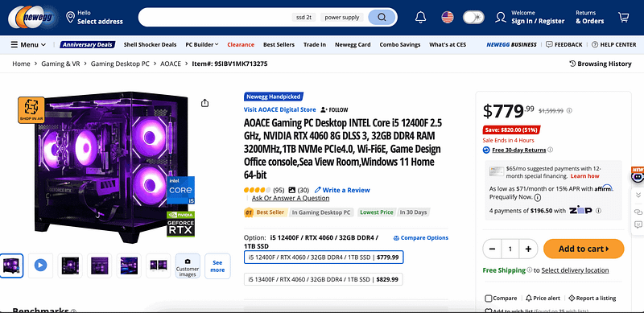Open Anniversary Deals
The height and width of the screenshot is (313, 644).
[88, 45]
